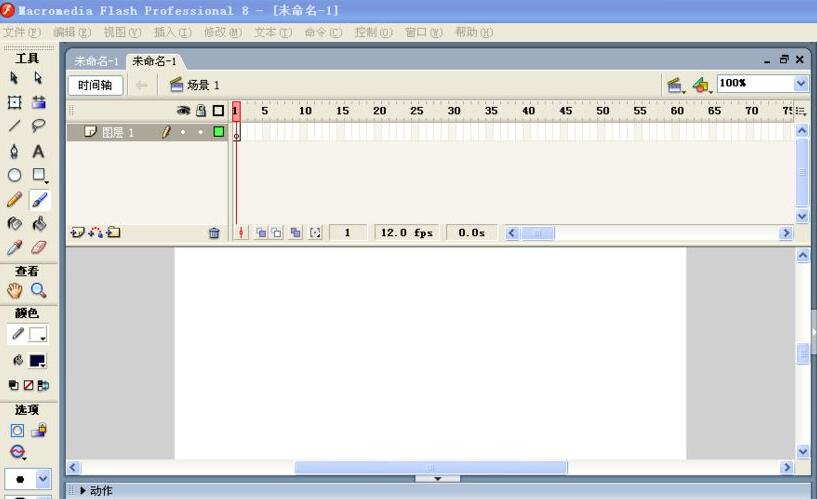Select the Zoom magnifier tool
Screen dimensions: 817x499
coord(39,290)
